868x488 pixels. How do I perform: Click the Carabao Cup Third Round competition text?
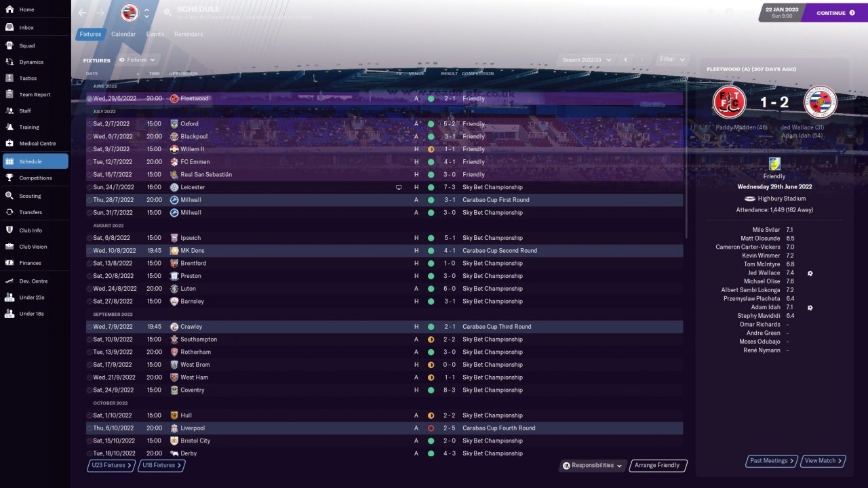(497, 327)
